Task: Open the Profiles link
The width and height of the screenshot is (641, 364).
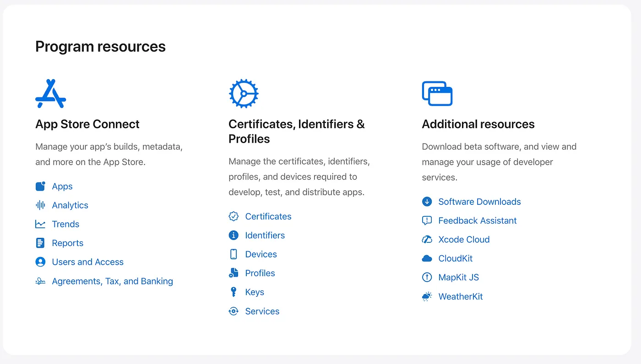Action: tap(260, 273)
